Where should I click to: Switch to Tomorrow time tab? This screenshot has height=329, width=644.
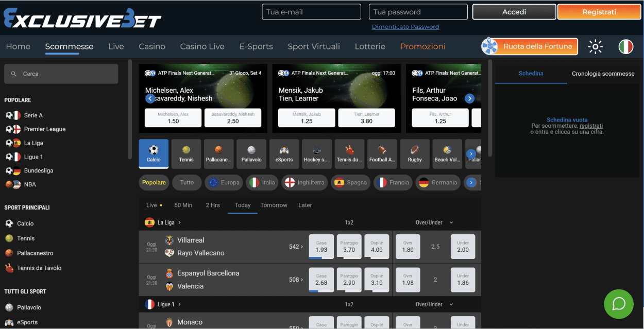pyautogui.click(x=274, y=205)
